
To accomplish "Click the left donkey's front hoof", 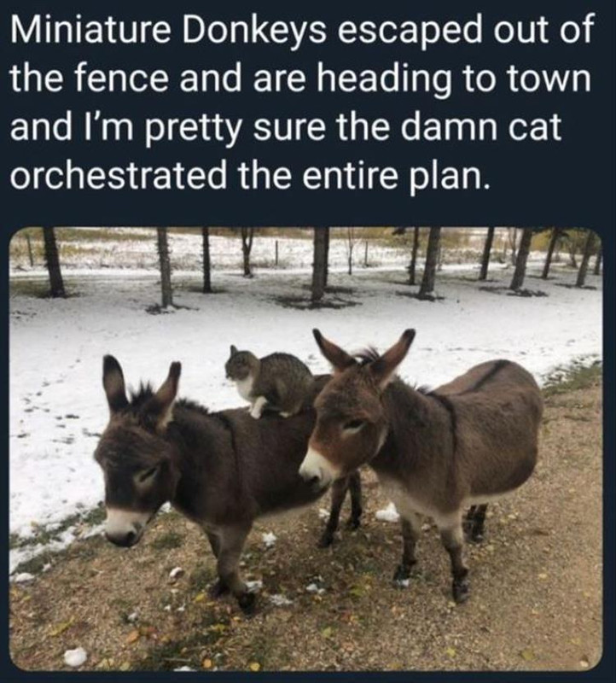I will pos(246,601).
